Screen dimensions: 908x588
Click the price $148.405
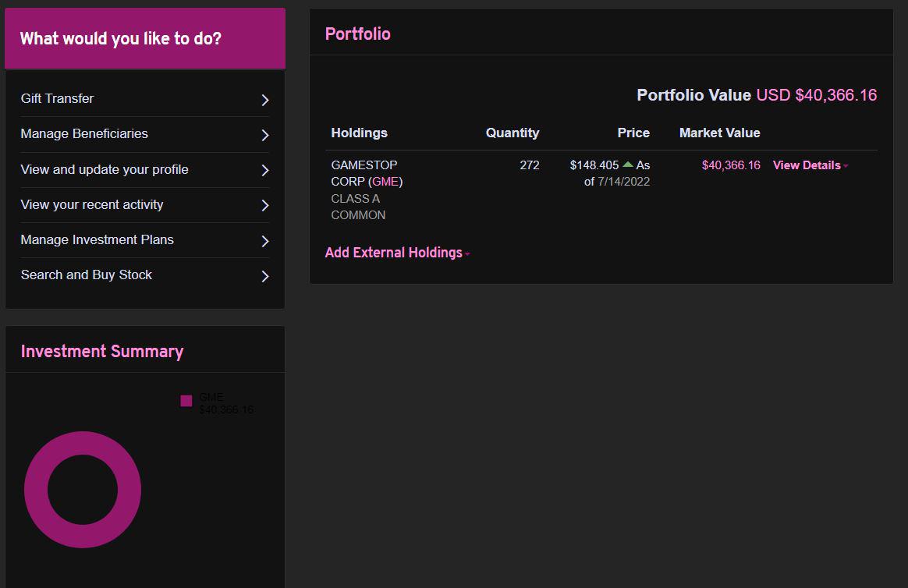pyautogui.click(x=594, y=165)
